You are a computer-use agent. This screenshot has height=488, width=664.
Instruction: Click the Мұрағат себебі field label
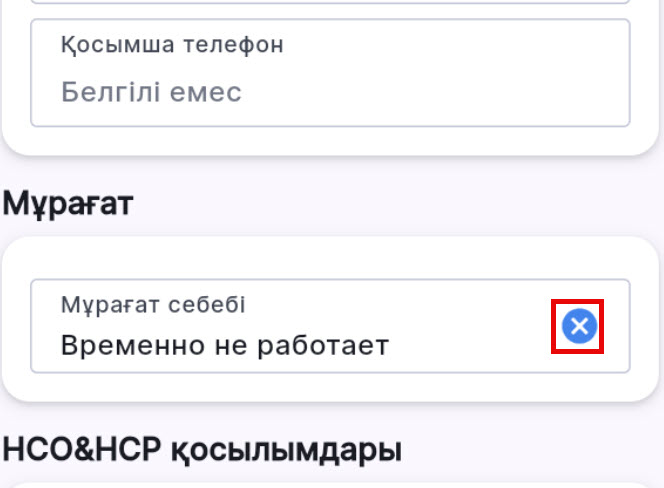click(x=153, y=304)
